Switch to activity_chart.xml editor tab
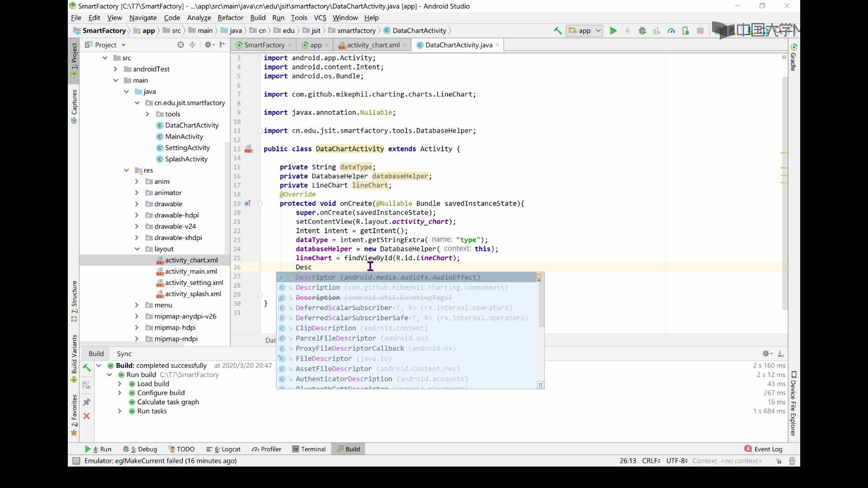The height and width of the screenshot is (488, 868). 373,45
